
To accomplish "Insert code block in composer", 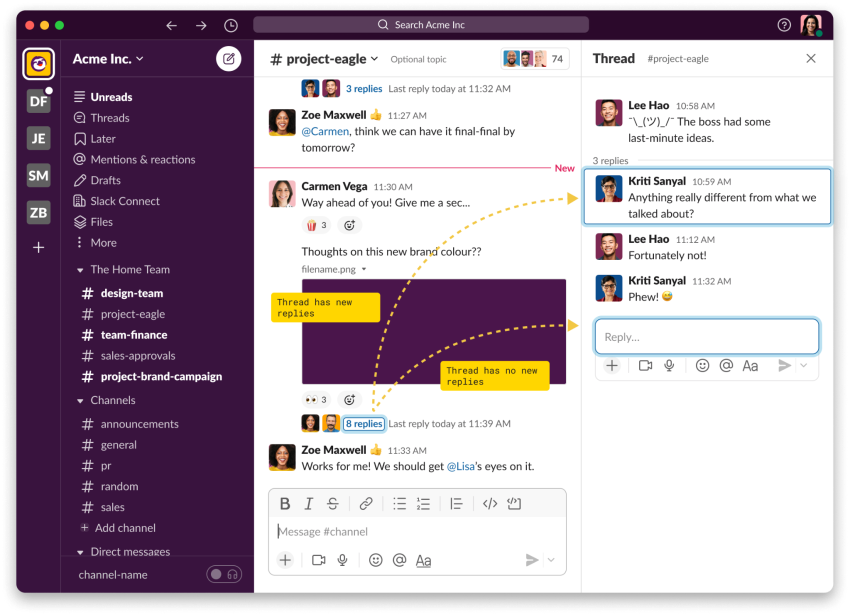I will click(x=514, y=504).
